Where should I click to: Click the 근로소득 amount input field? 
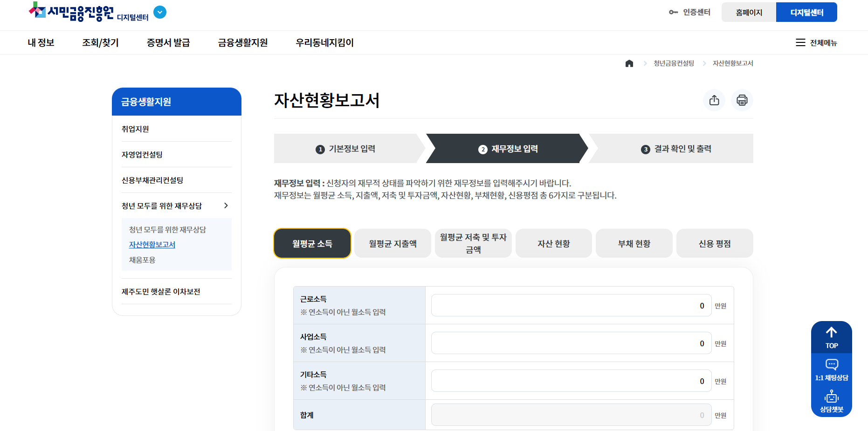pos(571,305)
